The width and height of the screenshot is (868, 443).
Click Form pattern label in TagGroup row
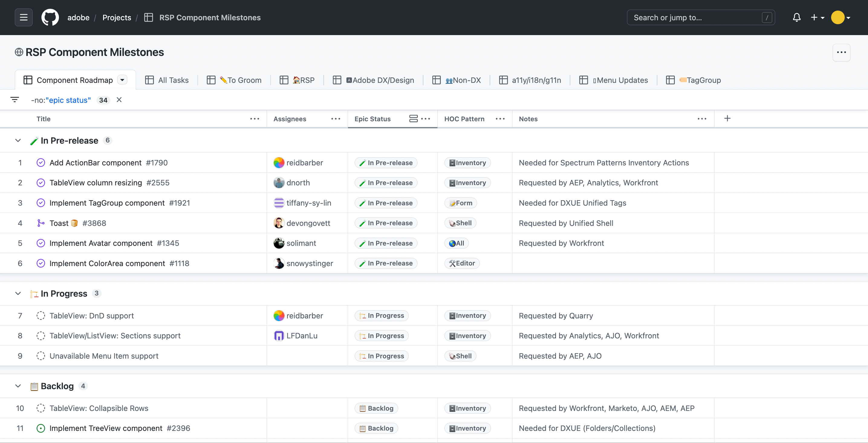[x=461, y=203]
